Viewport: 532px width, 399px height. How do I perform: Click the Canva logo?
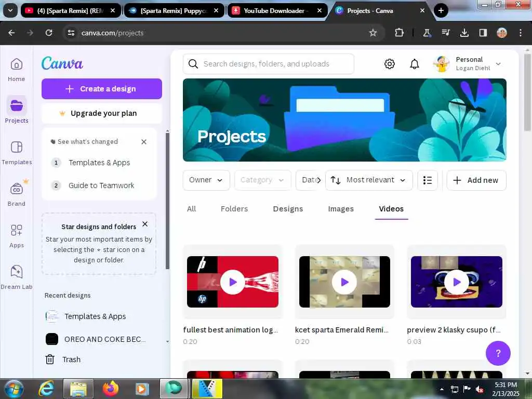(x=62, y=63)
